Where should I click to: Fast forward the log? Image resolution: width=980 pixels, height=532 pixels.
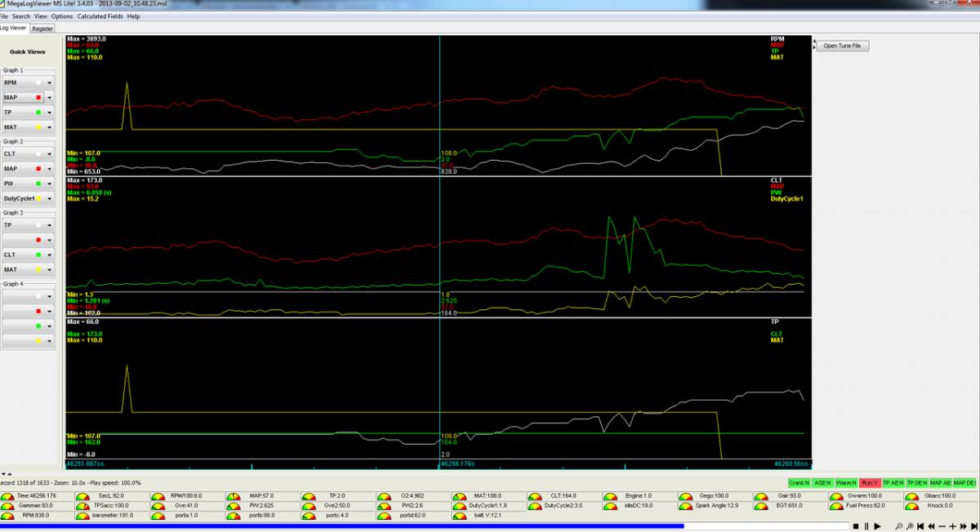[x=963, y=526]
